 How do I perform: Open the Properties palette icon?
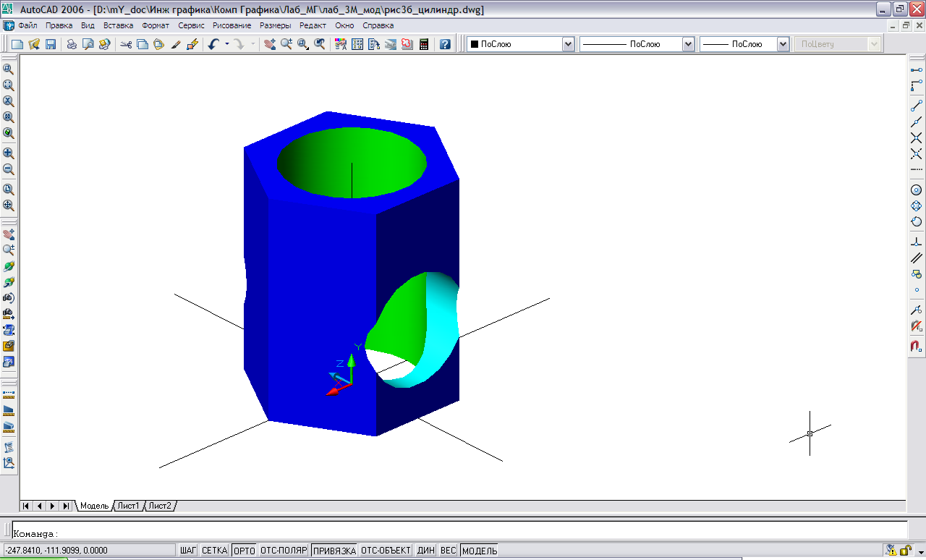(x=341, y=44)
